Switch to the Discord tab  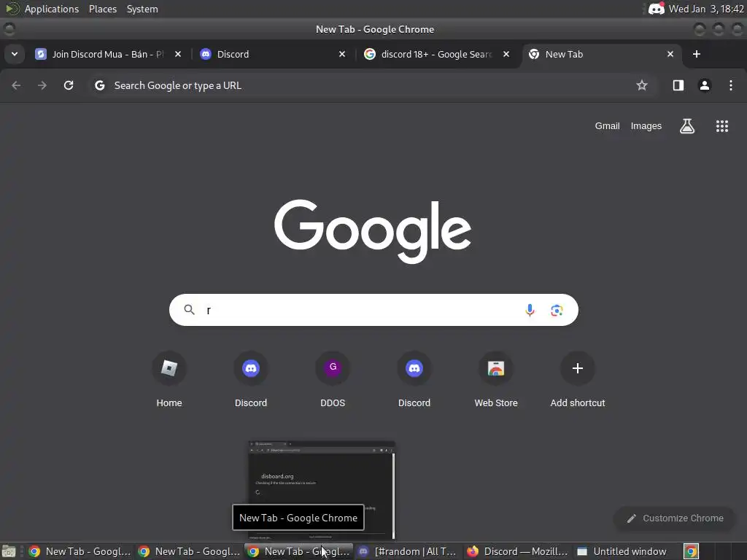point(272,54)
